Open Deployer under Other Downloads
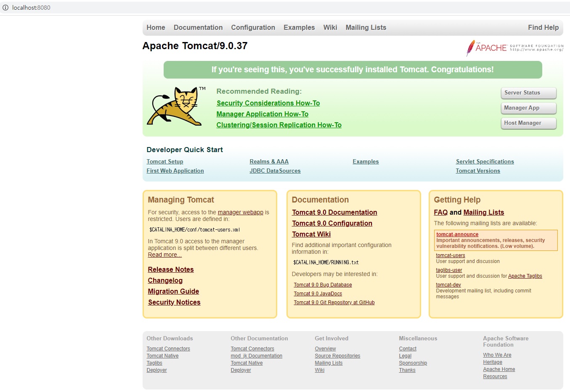 point(156,370)
